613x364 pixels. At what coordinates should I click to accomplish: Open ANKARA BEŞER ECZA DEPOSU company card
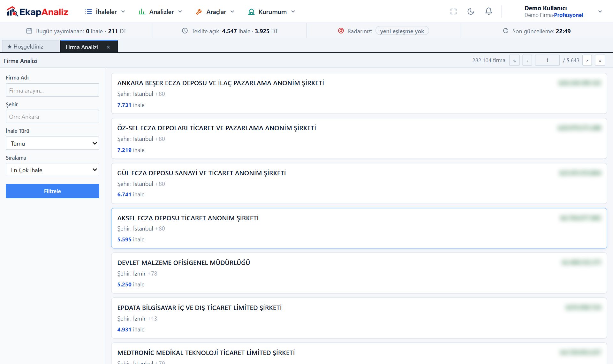pyautogui.click(x=359, y=94)
